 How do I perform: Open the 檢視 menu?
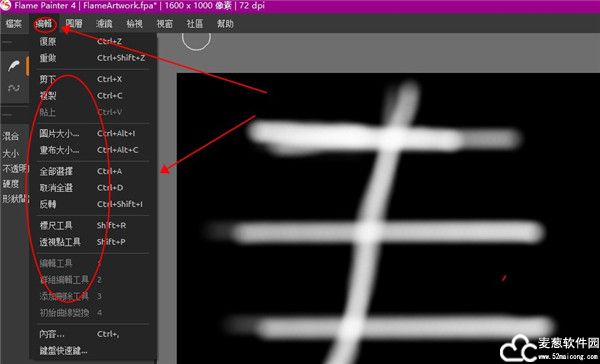134,24
